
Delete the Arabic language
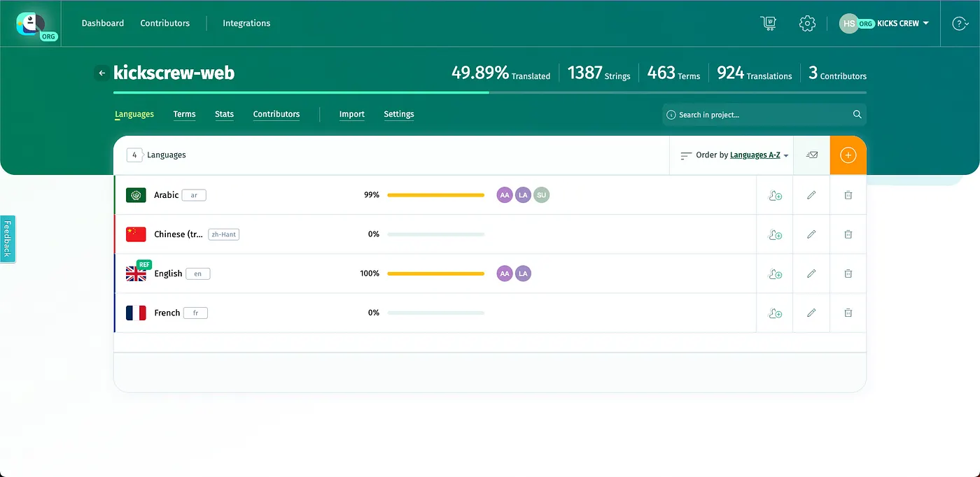pos(848,195)
